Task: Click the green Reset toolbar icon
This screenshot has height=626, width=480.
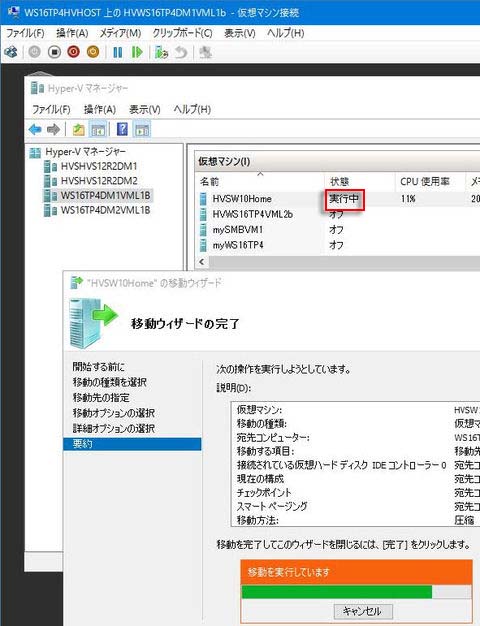Action: point(137,52)
